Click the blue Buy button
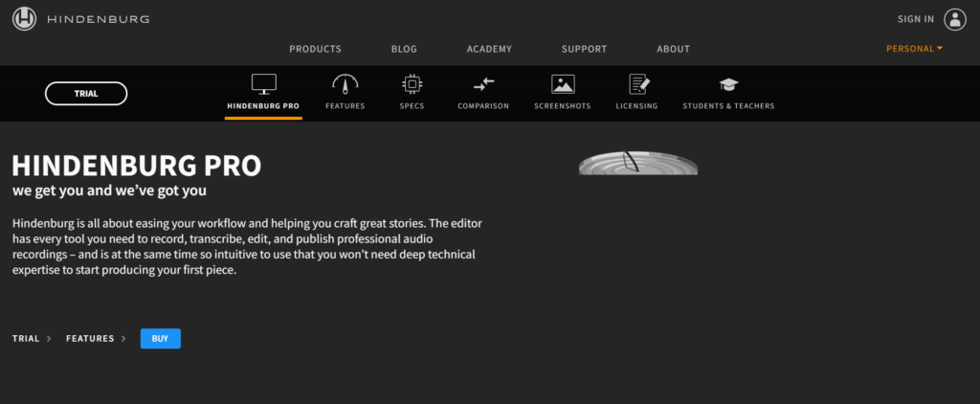The height and width of the screenshot is (404, 980). [160, 338]
